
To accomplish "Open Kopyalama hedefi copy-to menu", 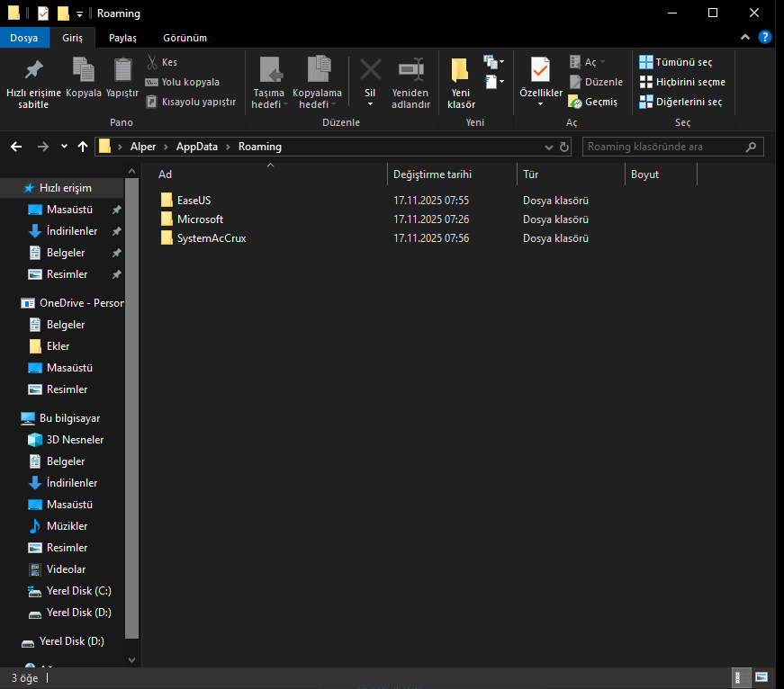I will 317,83.
